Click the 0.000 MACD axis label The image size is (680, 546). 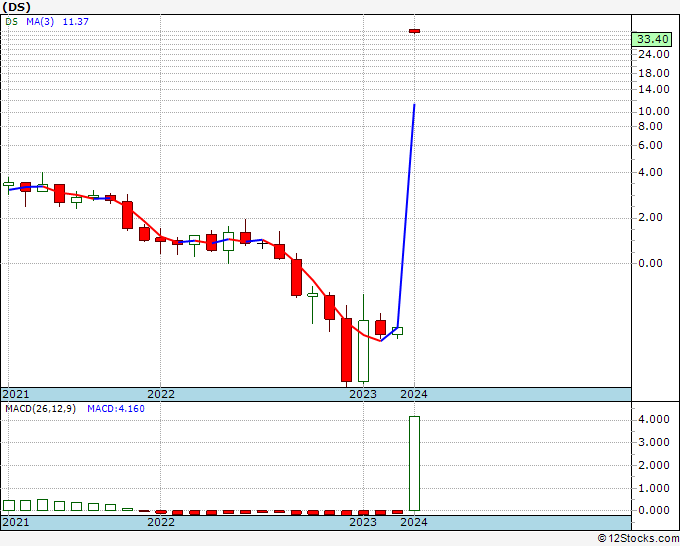pyautogui.click(x=654, y=510)
